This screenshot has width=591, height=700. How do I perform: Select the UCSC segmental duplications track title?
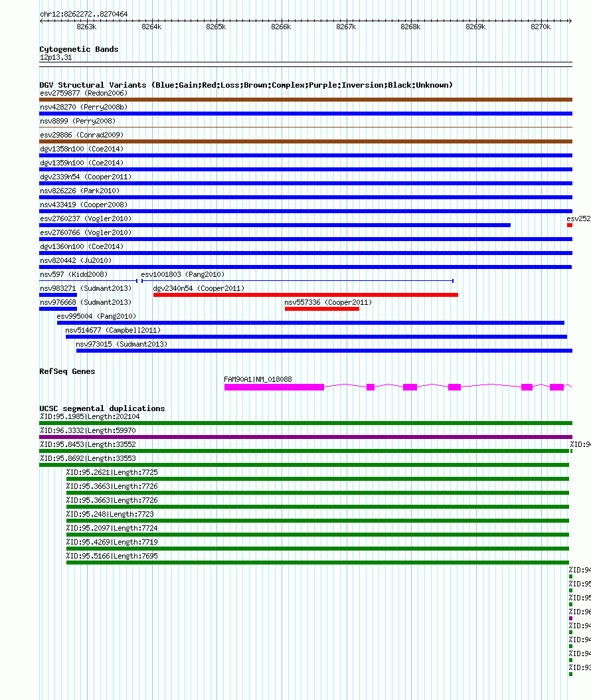click(x=102, y=408)
